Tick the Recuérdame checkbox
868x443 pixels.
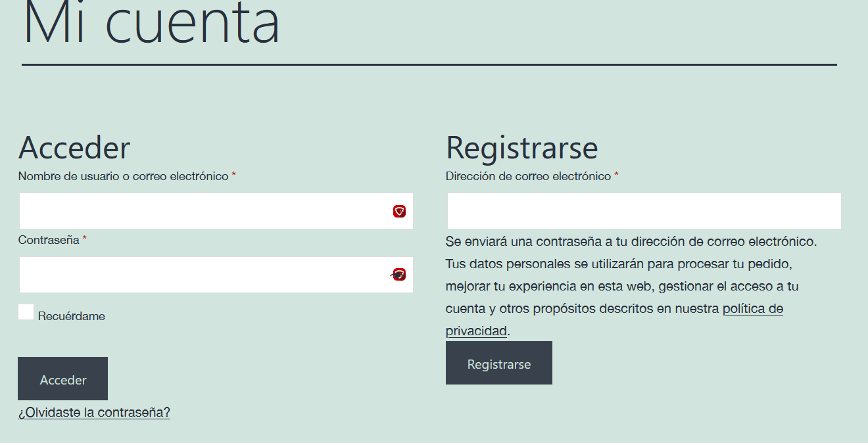click(26, 312)
